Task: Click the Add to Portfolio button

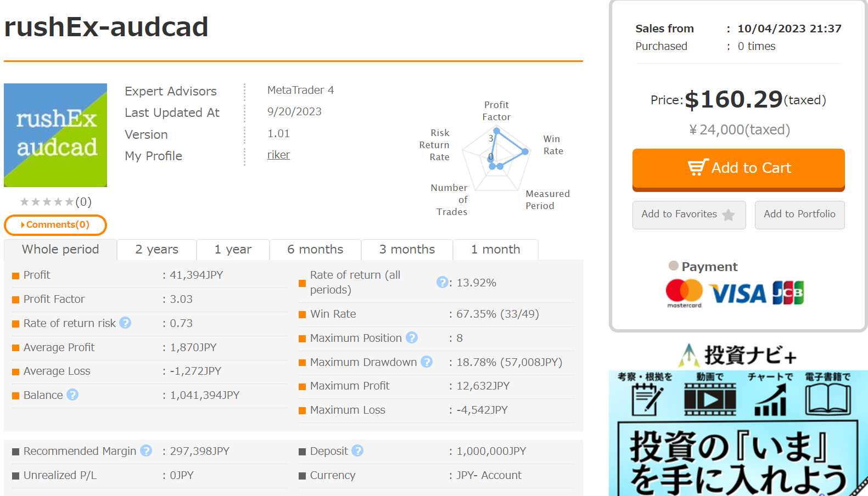Action: point(799,215)
